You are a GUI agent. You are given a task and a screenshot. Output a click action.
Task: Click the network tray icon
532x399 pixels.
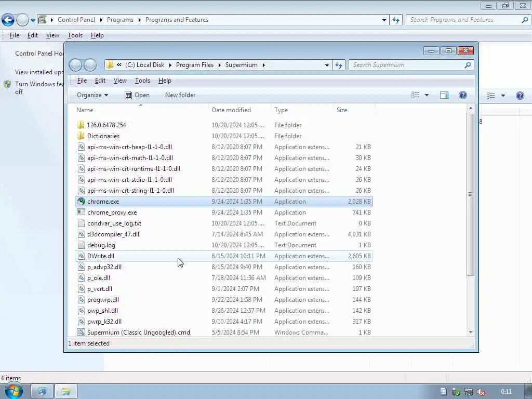[x=469, y=392]
